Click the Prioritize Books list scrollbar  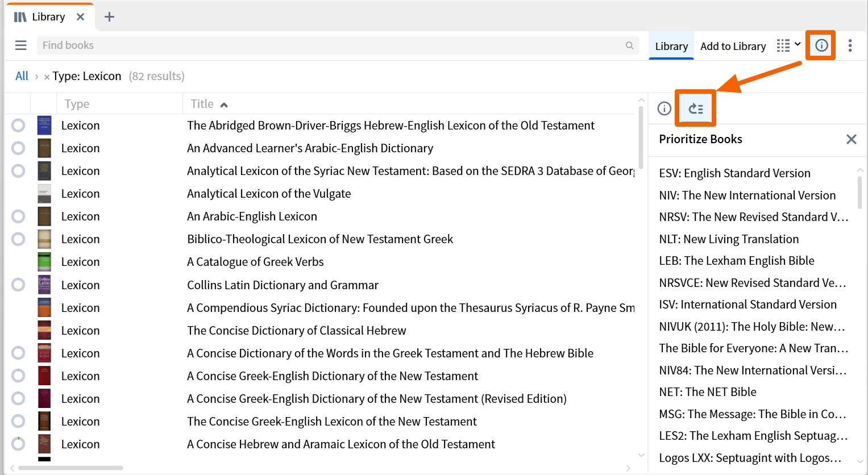[x=859, y=193]
